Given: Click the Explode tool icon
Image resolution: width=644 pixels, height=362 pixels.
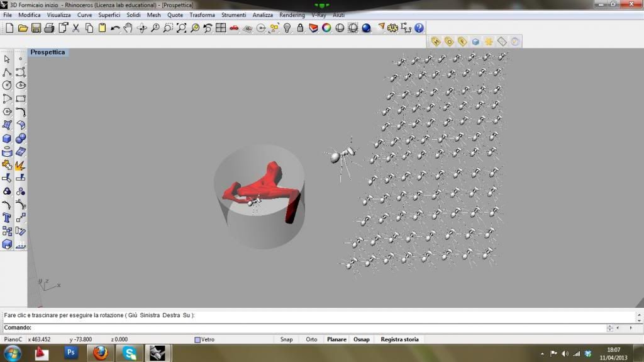Looking at the screenshot, I should [x=20, y=165].
